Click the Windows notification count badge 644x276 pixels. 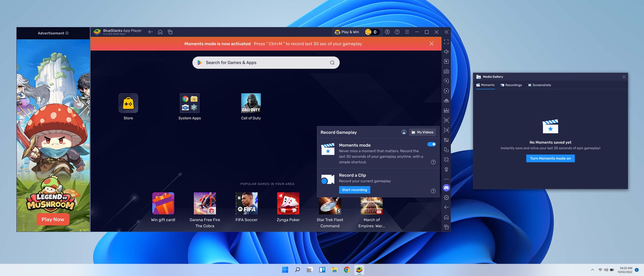[x=637, y=270]
